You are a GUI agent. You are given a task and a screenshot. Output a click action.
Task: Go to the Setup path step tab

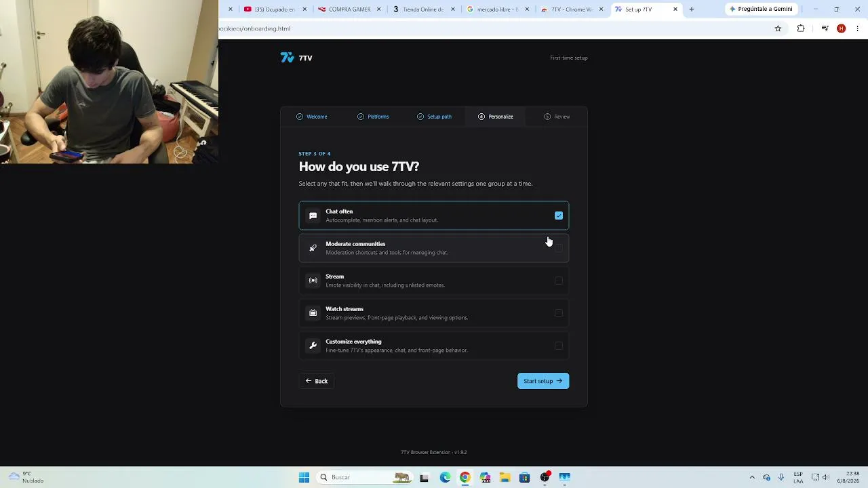pyautogui.click(x=434, y=117)
